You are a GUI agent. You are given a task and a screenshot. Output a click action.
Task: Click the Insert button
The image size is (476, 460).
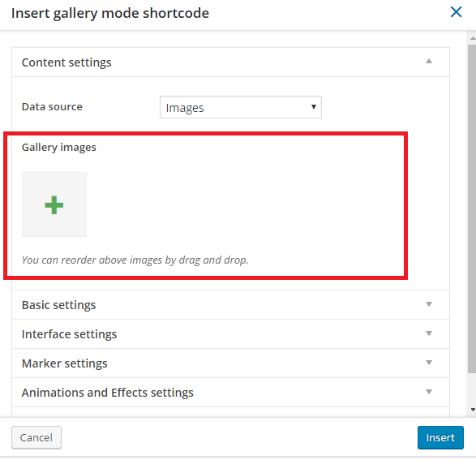[440, 437]
